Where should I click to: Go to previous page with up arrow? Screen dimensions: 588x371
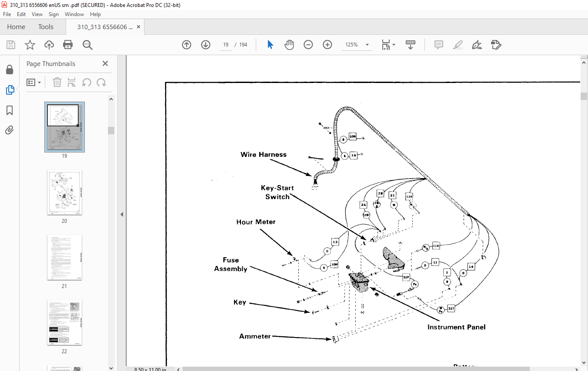click(187, 45)
